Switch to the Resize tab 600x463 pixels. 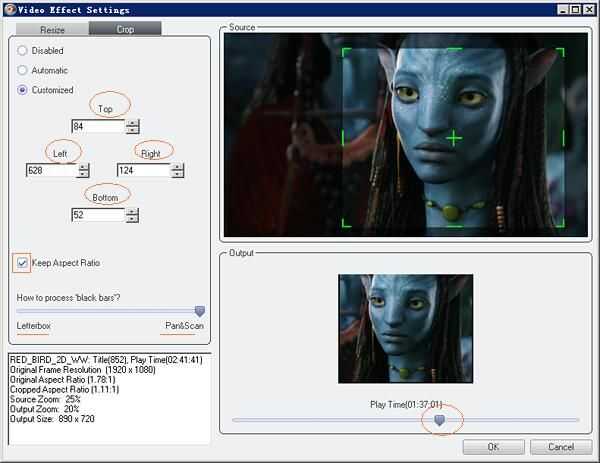point(52,29)
